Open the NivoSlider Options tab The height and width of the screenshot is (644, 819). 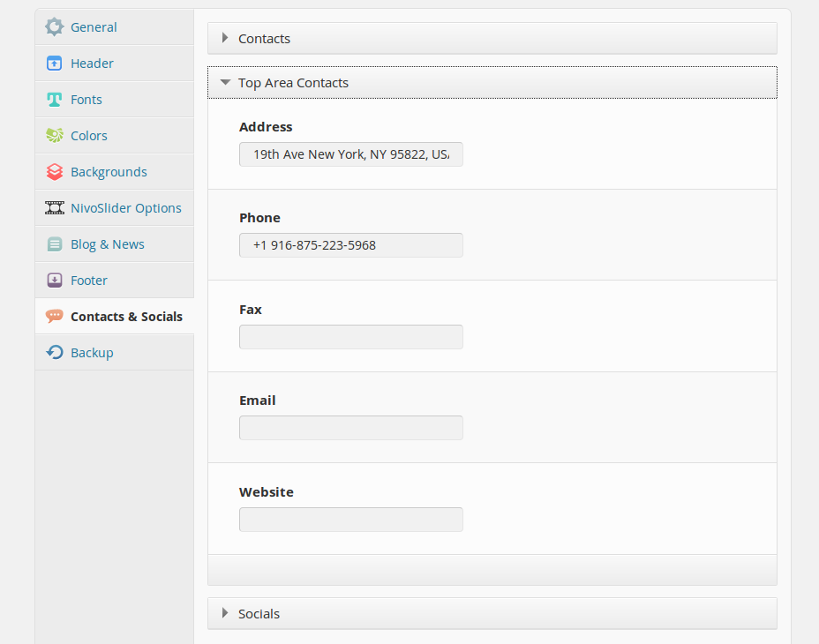125,208
